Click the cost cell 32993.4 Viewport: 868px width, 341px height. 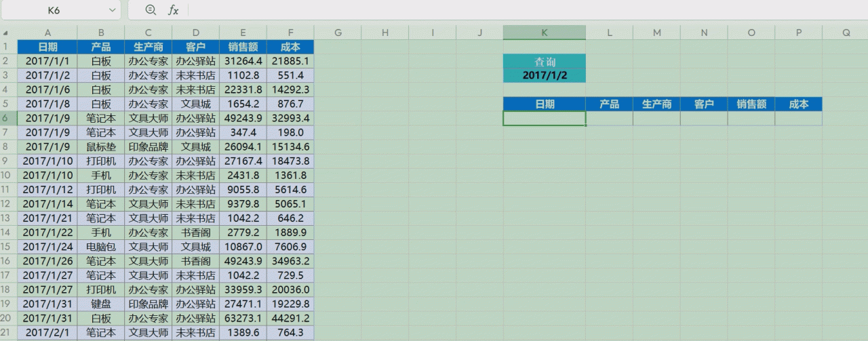tap(290, 118)
